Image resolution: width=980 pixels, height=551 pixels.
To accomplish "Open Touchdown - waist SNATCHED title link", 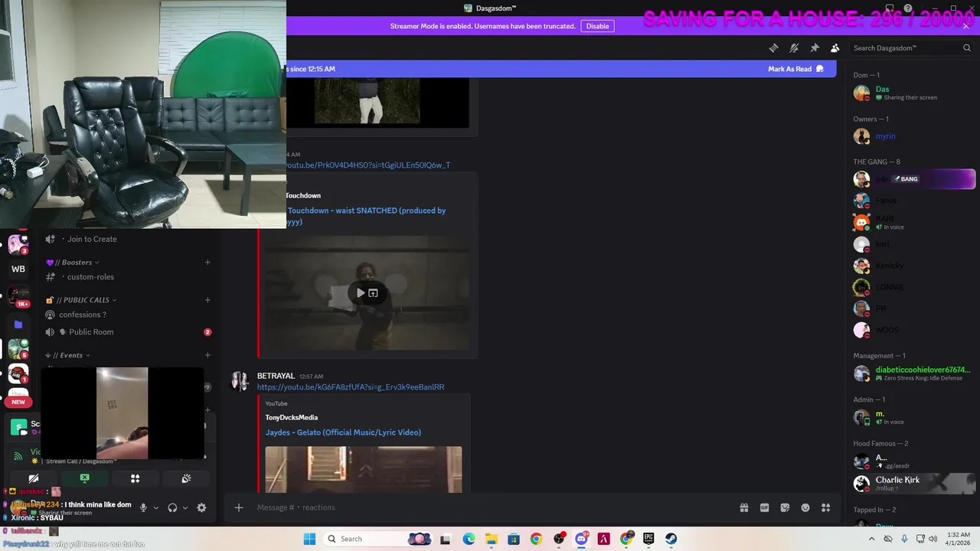I will coord(367,216).
